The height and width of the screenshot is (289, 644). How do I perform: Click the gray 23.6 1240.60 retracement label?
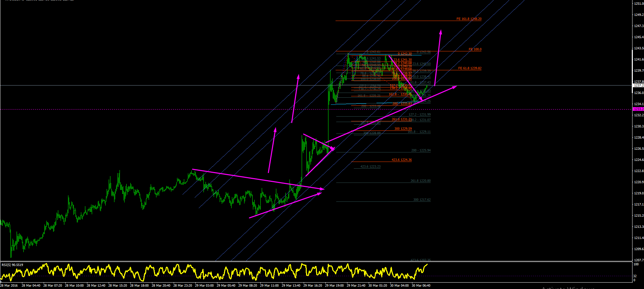tap(422, 64)
